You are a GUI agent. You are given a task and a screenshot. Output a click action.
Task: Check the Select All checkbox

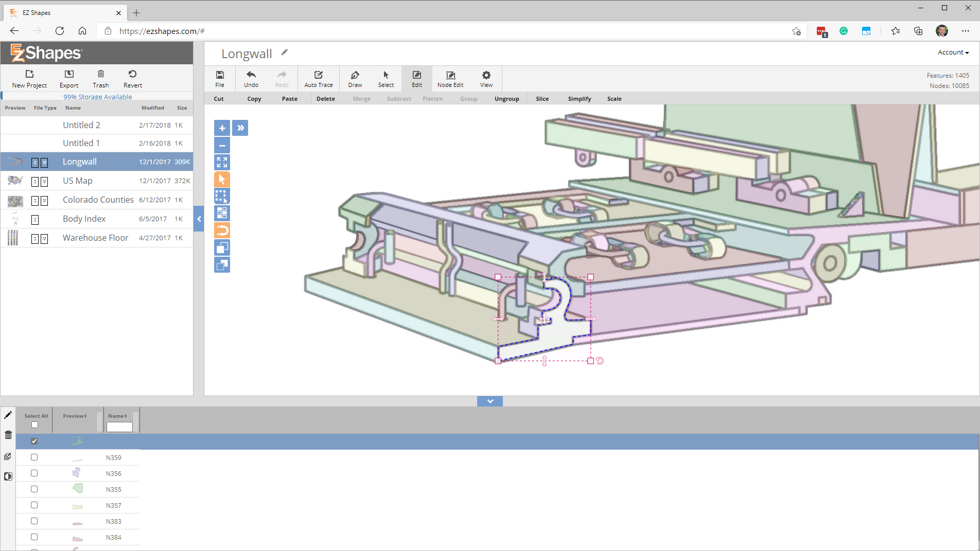click(34, 425)
